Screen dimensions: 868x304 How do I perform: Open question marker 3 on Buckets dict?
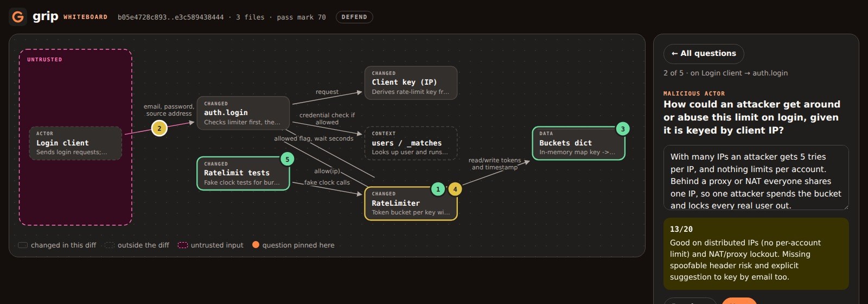click(x=623, y=129)
